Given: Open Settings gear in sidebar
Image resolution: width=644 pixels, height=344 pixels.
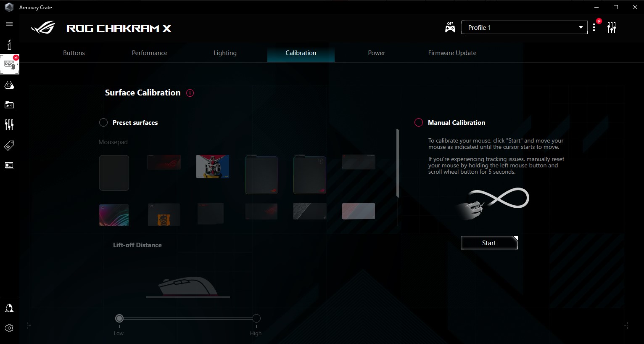Looking at the screenshot, I should tap(9, 328).
